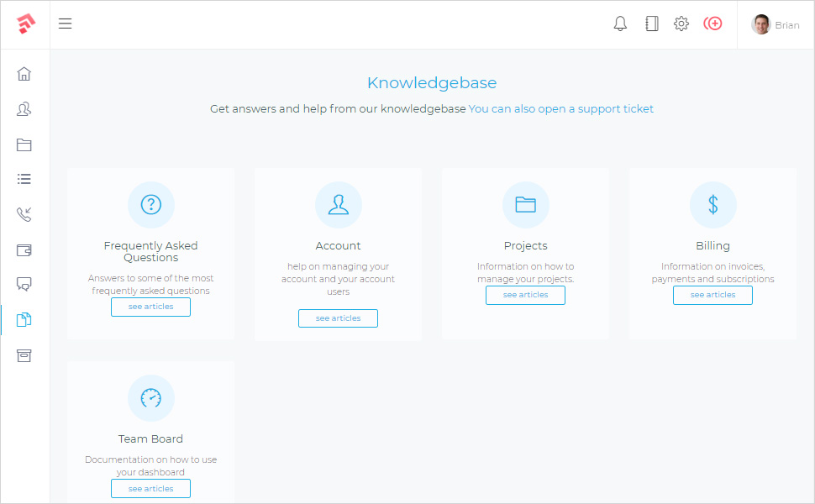Toggle the hamburger sidebar menu
The image size is (815, 504).
click(x=66, y=24)
